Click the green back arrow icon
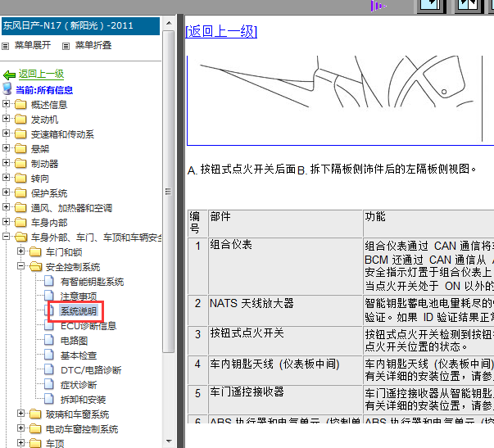 9,75
